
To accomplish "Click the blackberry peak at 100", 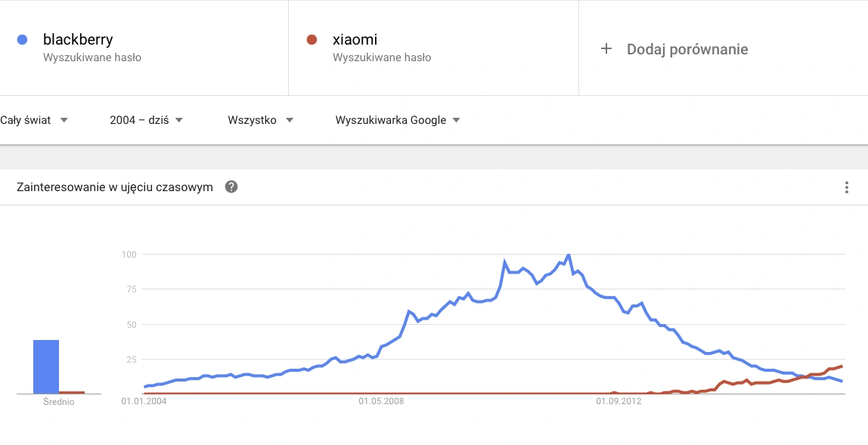I will (x=569, y=255).
